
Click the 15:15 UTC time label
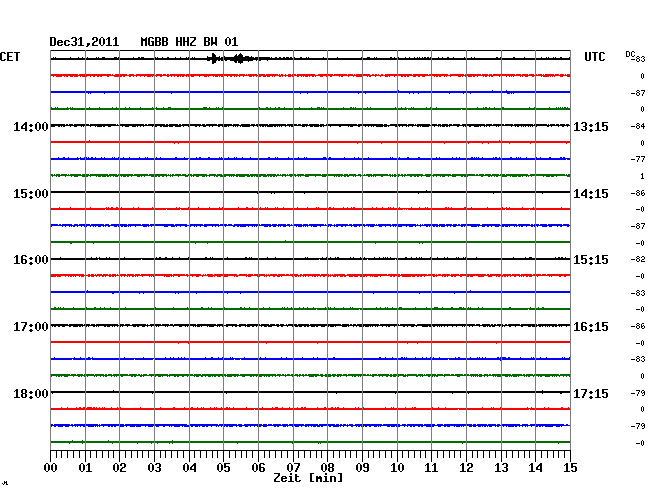(x=591, y=260)
